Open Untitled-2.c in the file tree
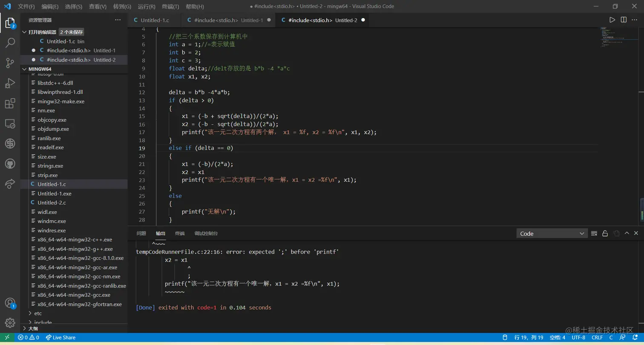644x345 pixels. (x=52, y=203)
